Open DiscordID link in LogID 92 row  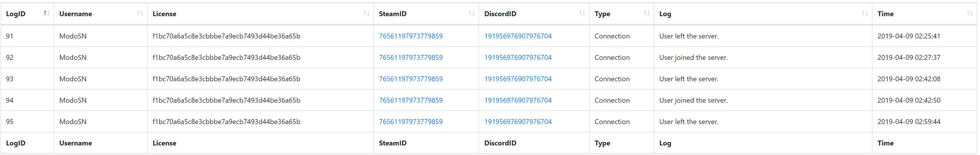click(x=517, y=57)
